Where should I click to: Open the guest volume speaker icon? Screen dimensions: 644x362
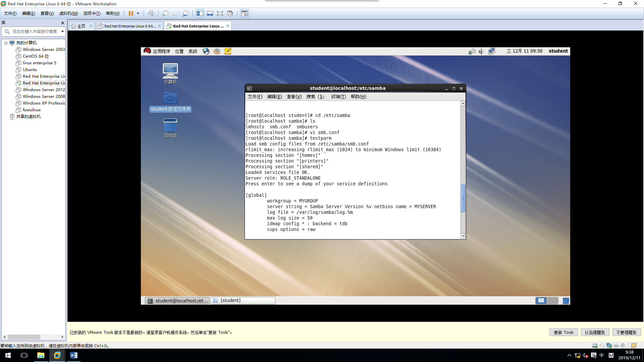coord(481,51)
